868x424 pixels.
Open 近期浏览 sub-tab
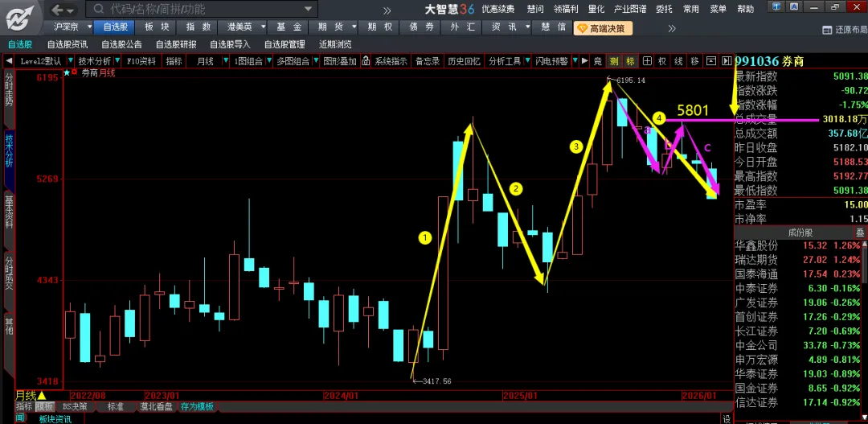pyautogui.click(x=335, y=45)
